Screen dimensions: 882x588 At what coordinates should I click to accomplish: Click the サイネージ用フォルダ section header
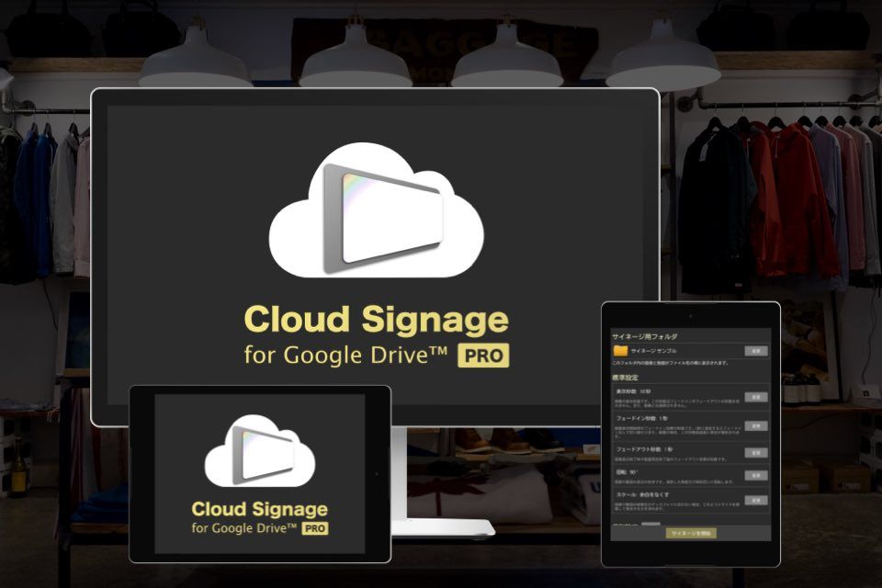[x=644, y=337]
